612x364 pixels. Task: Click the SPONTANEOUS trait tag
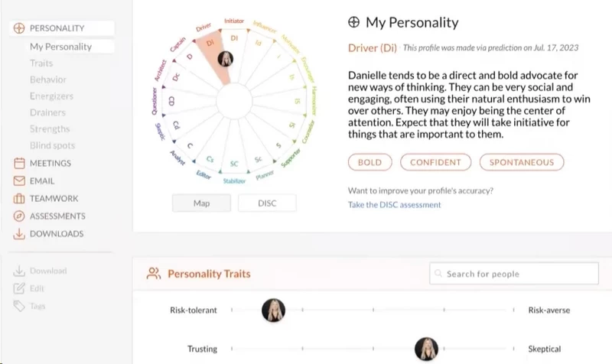tap(522, 162)
